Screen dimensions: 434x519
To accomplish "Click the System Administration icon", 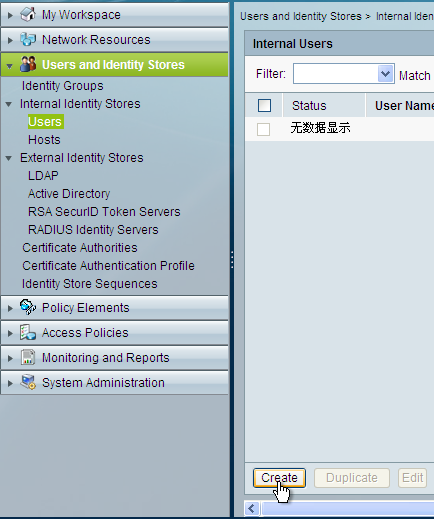I will tap(28, 382).
